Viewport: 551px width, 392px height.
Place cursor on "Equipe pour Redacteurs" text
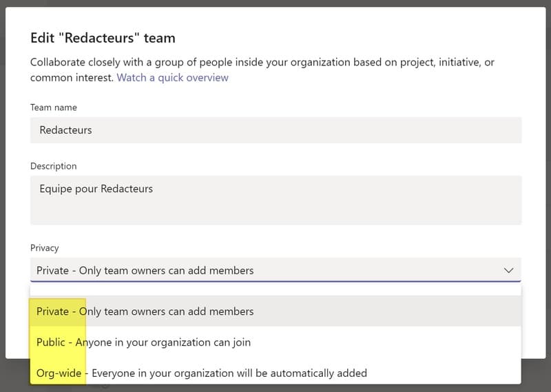pyautogui.click(x=96, y=188)
